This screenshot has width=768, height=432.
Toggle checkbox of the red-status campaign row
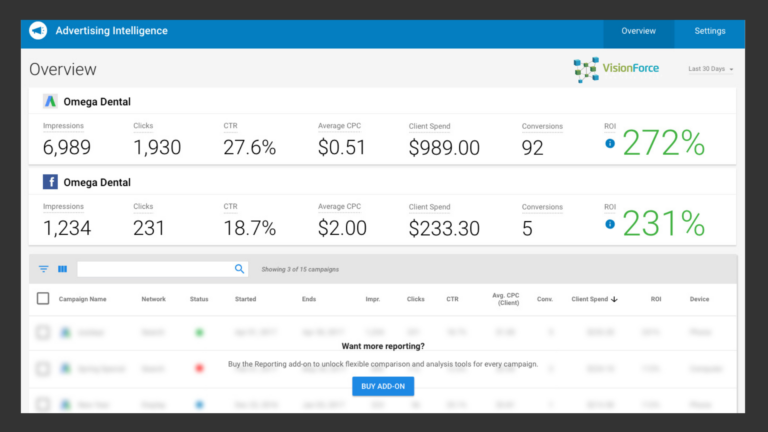[43, 368]
